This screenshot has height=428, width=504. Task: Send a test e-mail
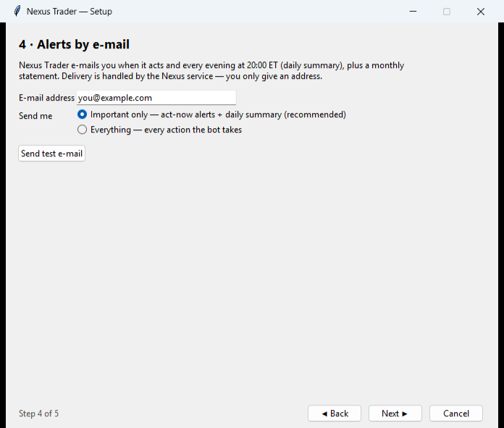click(x=51, y=154)
